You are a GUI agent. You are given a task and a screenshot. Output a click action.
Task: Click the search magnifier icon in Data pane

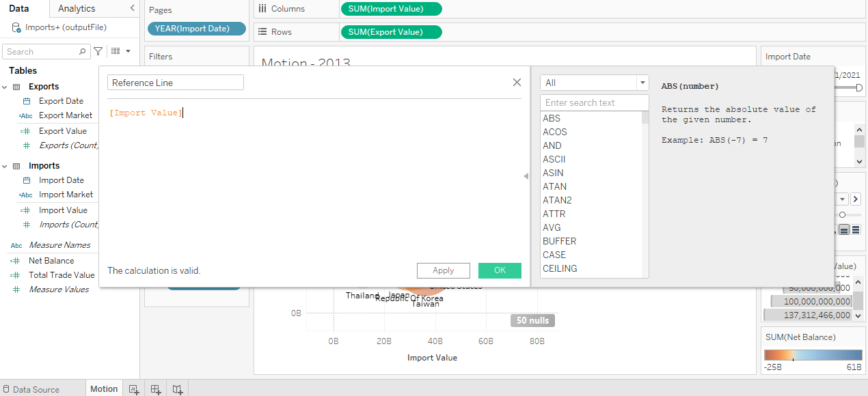click(x=83, y=51)
